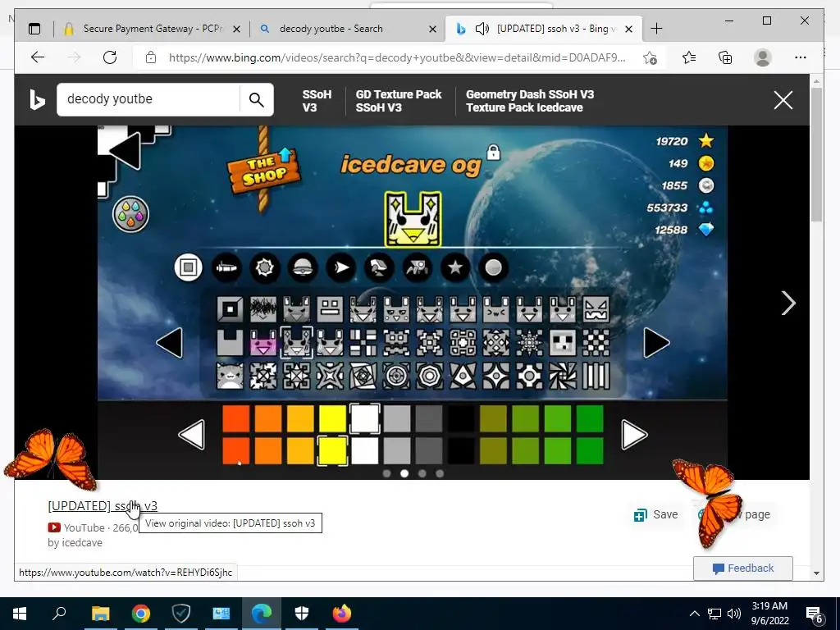Show next page of cube icons
840x630 pixels.
coord(657,343)
